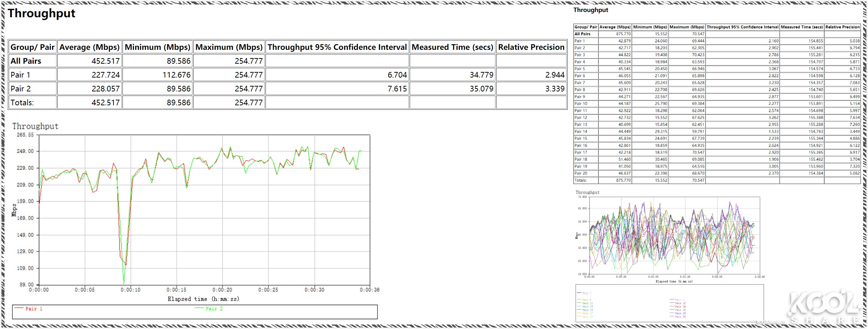Select measured time value 34.779

point(482,75)
